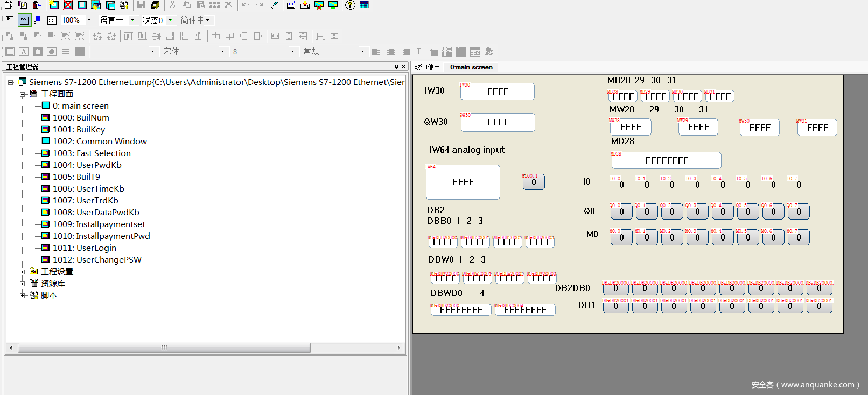This screenshot has width=868, height=395.
Task: Toggle the Q0.0 bit button
Action: pos(621,211)
